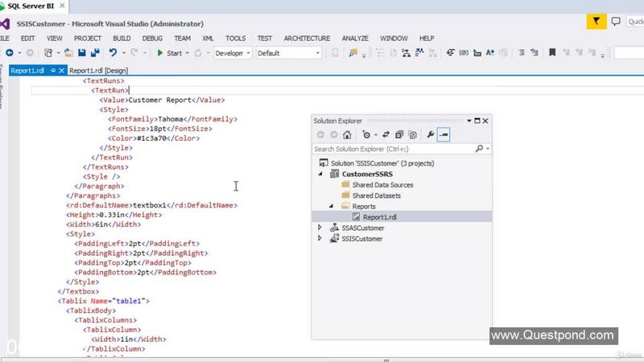
Task: Switch to the SQL Server BI browser tab
Action: (31, 6)
